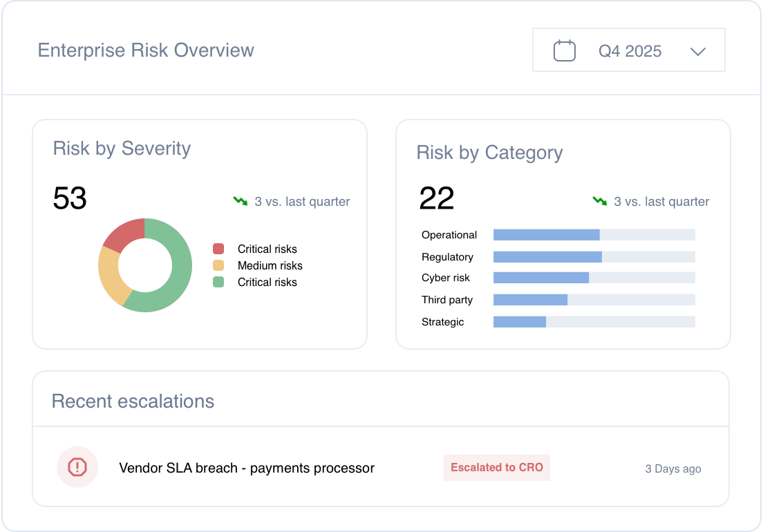This screenshot has width=763, height=532.
Task: Click the calendar icon in the quarter selector
Action: (565, 51)
